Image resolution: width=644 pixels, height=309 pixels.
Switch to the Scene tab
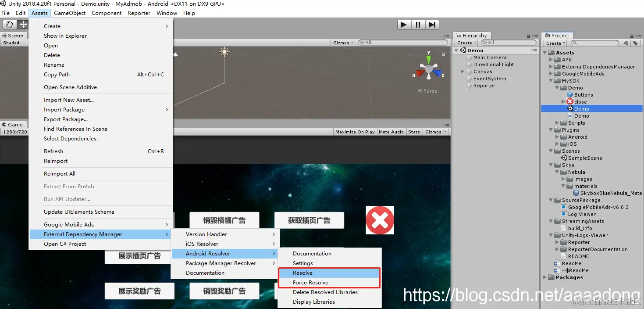click(x=13, y=36)
